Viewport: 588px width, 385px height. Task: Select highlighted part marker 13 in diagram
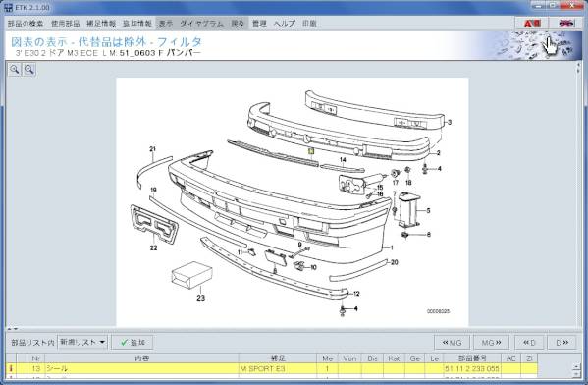[311, 151]
